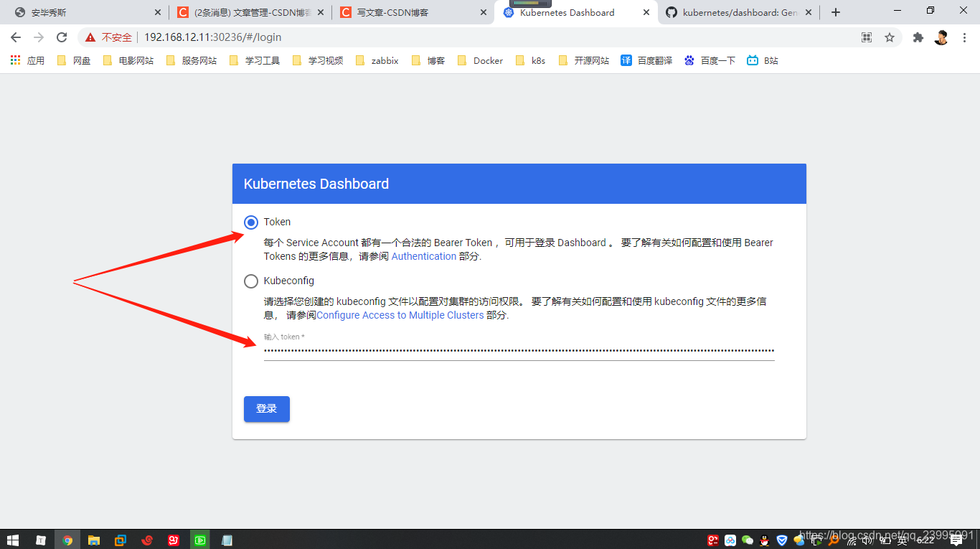Click the QR code icon in address bar
The image size is (980, 549).
[867, 37]
